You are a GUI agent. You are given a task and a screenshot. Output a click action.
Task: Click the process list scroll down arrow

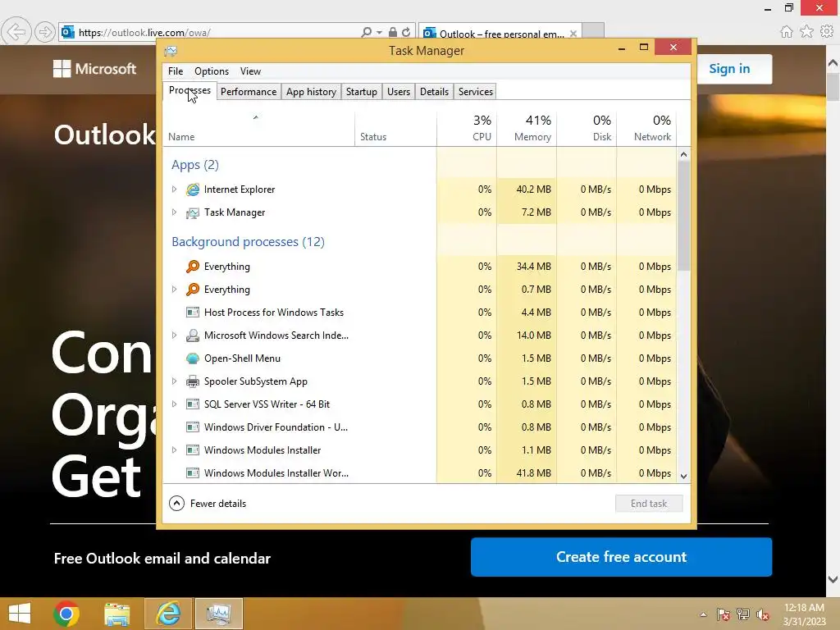pyautogui.click(x=683, y=477)
